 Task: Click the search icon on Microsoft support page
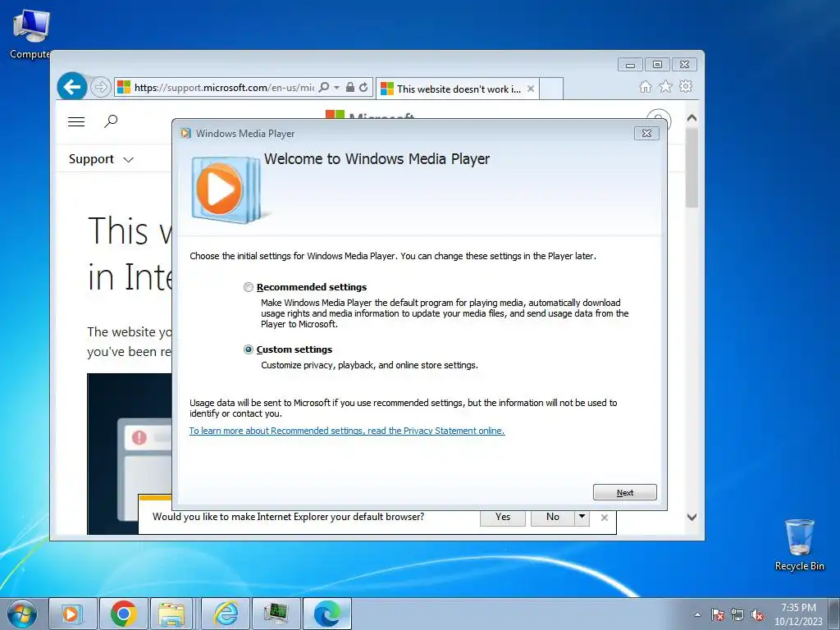111,121
